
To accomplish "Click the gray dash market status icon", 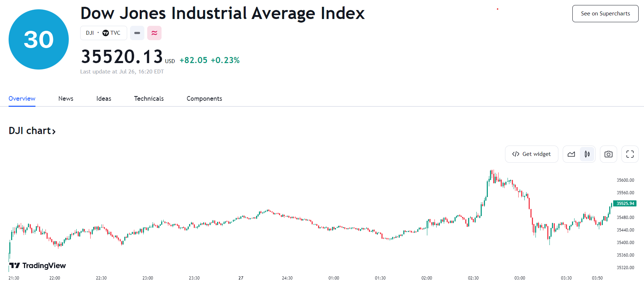I will pyautogui.click(x=137, y=33).
